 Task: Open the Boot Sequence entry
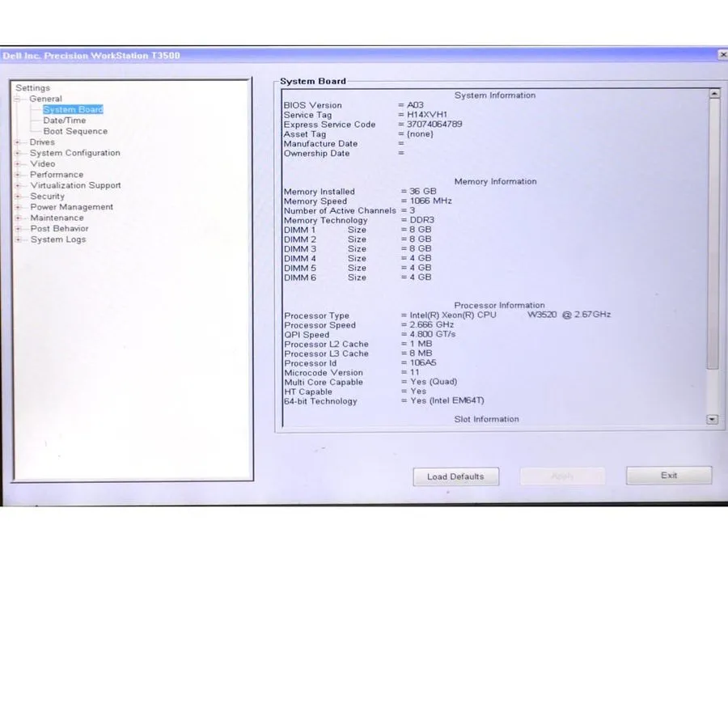75,131
